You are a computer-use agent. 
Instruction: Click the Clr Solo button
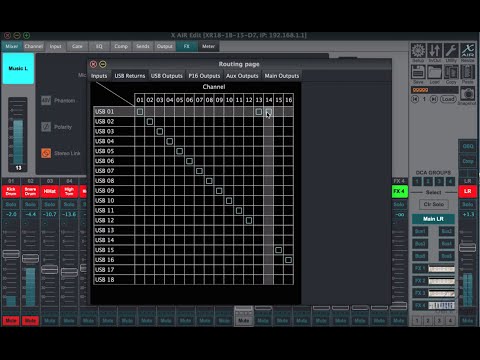434,204
